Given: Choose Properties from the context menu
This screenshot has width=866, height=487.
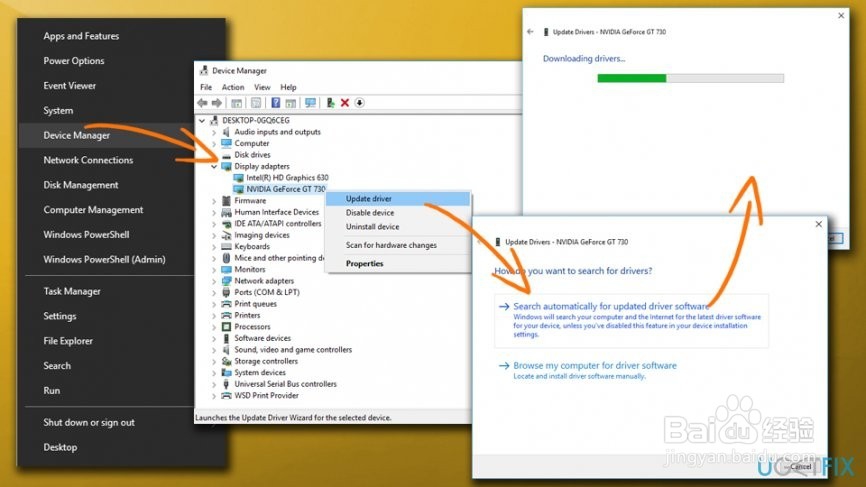Looking at the screenshot, I should pyautogui.click(x=398, y=264).
